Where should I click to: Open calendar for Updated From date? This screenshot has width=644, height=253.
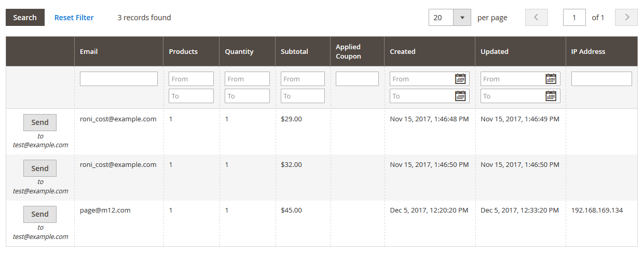[551, 79]
